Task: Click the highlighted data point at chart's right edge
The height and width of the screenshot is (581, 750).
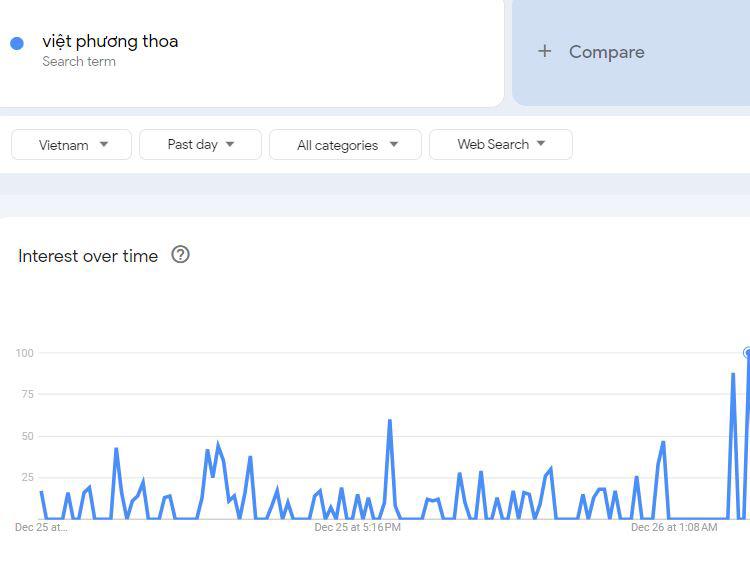Action: click(747, 353)
